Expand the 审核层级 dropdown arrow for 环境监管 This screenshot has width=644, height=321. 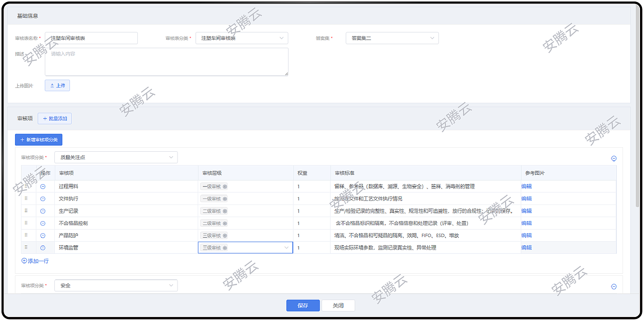click(287, 248)
